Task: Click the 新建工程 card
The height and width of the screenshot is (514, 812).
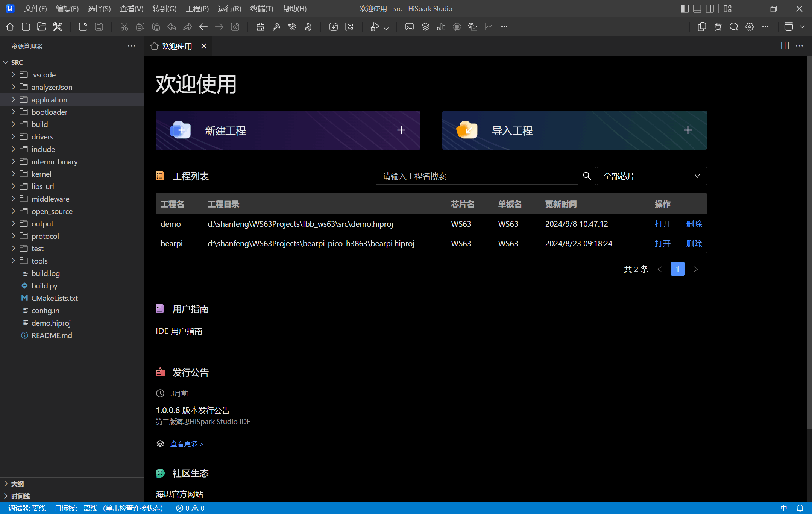Action: (288, 130)
